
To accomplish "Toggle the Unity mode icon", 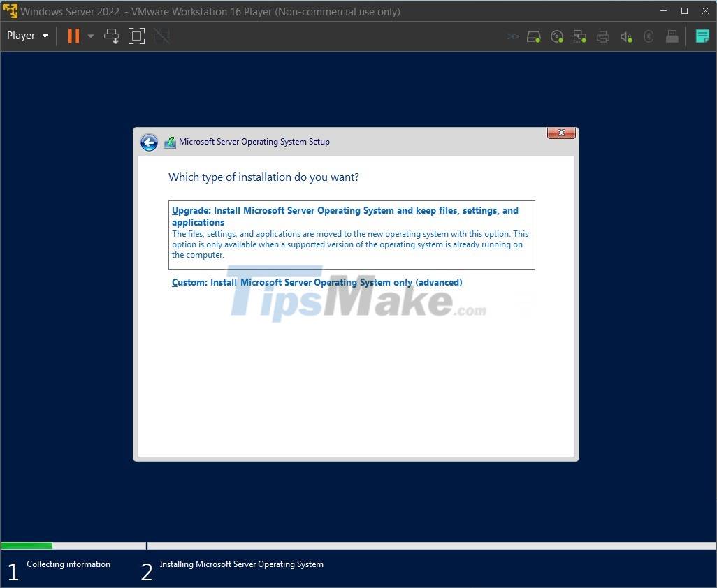I will pyautogui.click(x=161, y=36).
